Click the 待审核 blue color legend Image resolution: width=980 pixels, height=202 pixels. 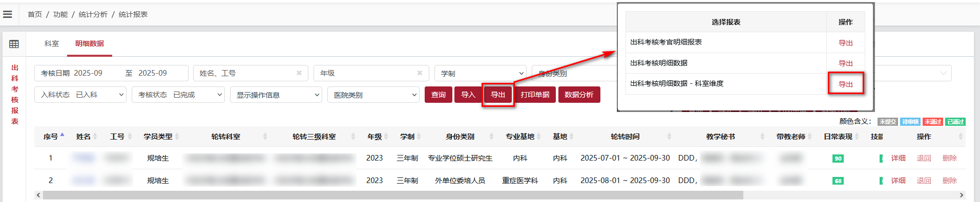(910, 122)
